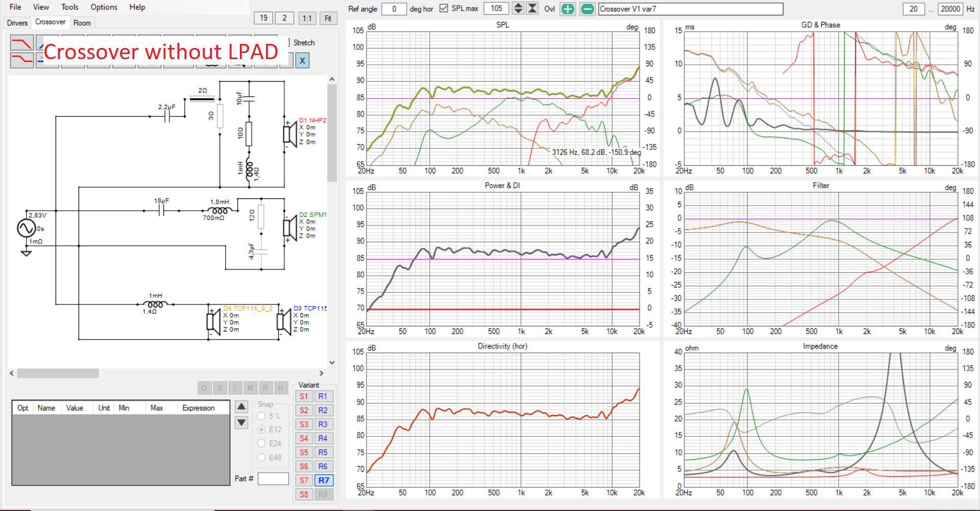Select the 10µF capacitor in schematic

point(249,98)
